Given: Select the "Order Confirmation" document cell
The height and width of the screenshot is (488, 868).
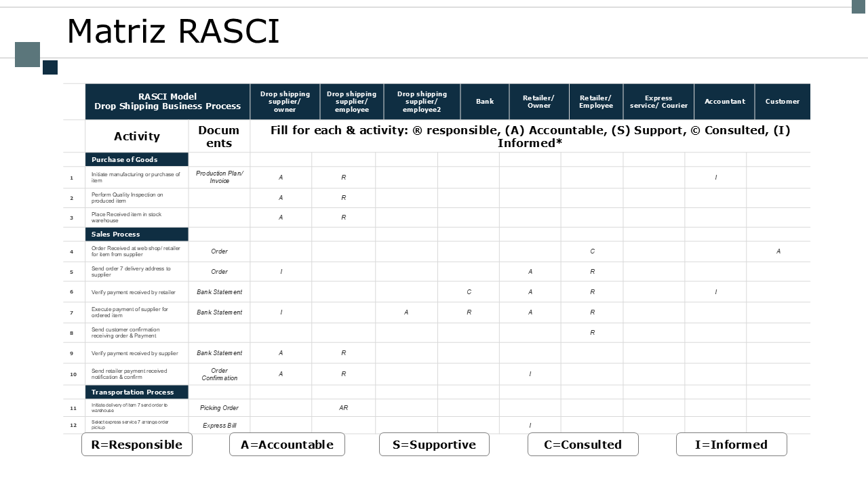Looking at the screenshot, I should (219, 374).
